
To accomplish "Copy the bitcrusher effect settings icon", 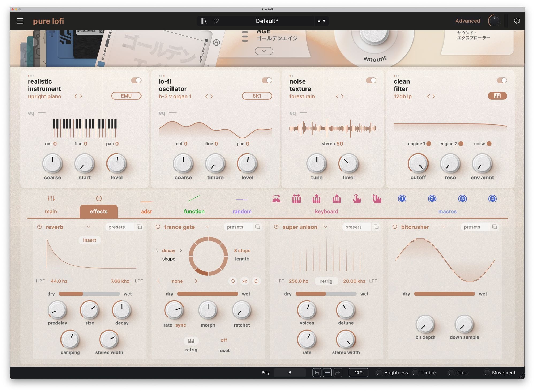I will 495,227.
